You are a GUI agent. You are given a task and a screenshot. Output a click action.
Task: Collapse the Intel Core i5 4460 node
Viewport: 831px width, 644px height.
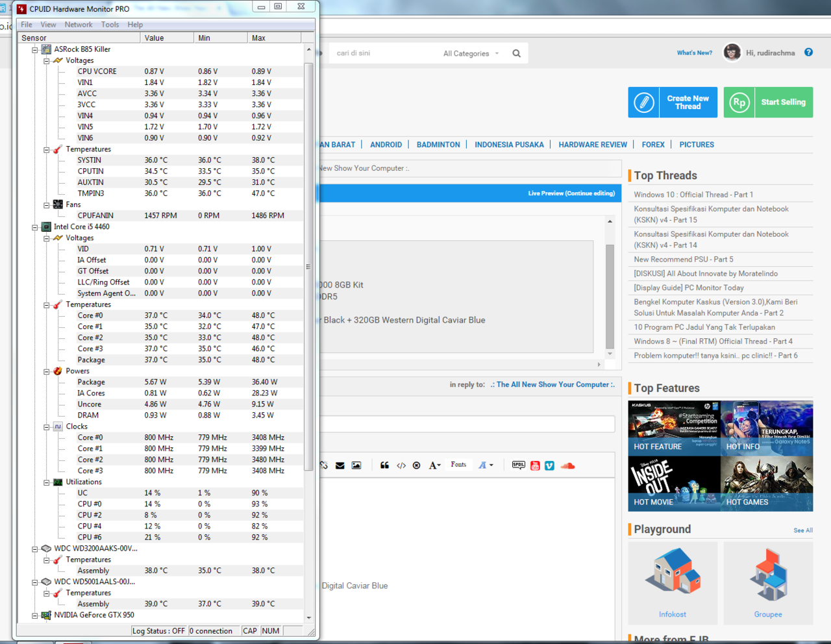click(x=35, y=227)
